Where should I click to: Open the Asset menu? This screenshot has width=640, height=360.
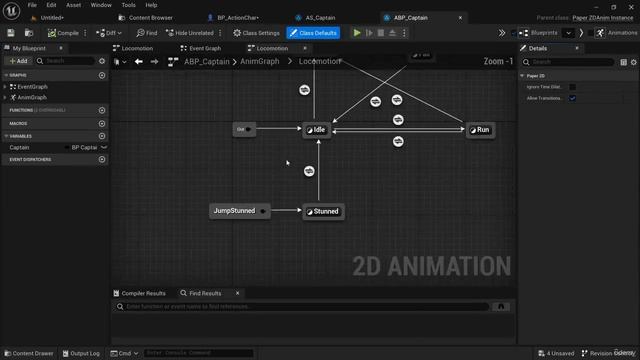pyautogui.click(x=73, y=5)
